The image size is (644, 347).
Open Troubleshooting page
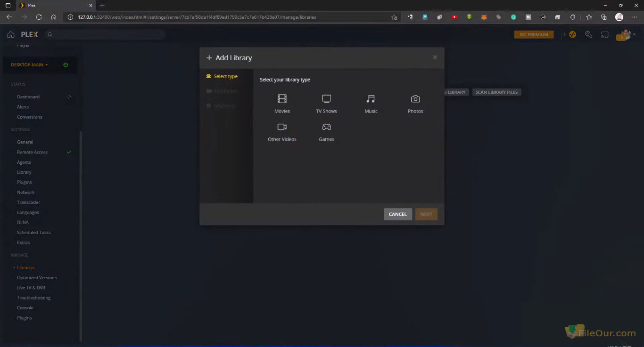34,298
